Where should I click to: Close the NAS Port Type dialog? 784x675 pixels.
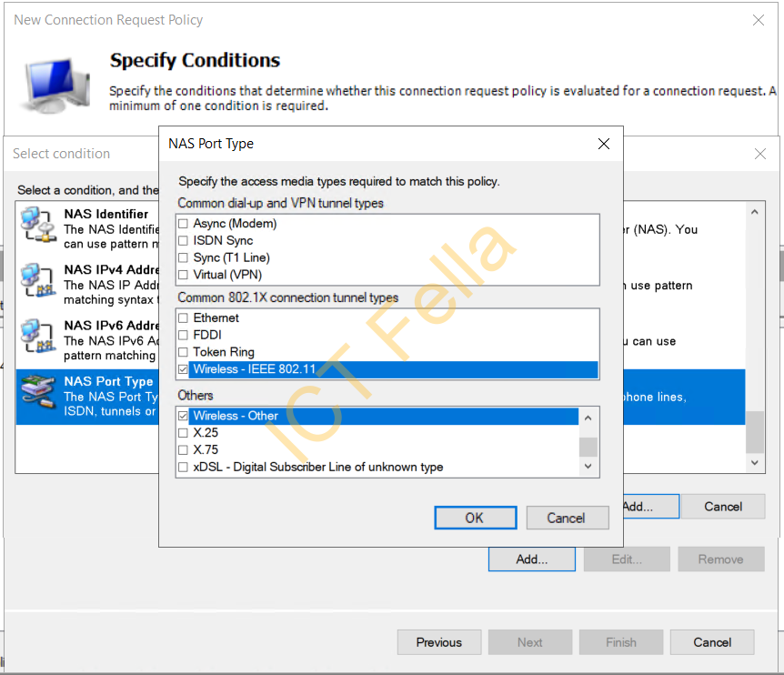coord(604,144)
